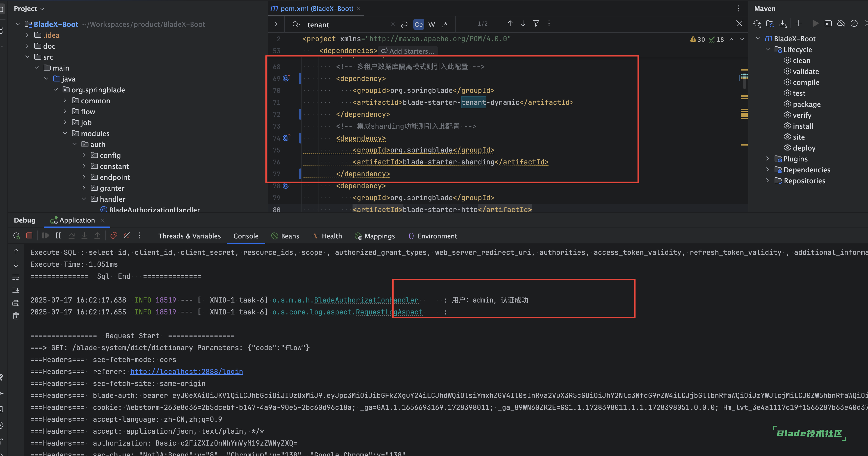868x456 pixels.
Task: Jump to next search occurrence
Action: click(x=523, y=24)
